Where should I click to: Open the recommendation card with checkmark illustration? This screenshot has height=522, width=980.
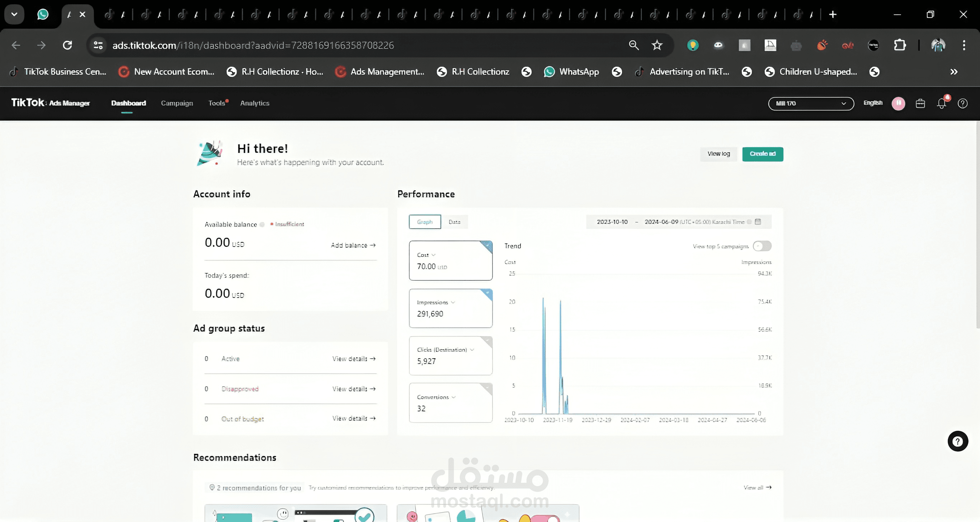pyautogui.click(x=296, y=513)
